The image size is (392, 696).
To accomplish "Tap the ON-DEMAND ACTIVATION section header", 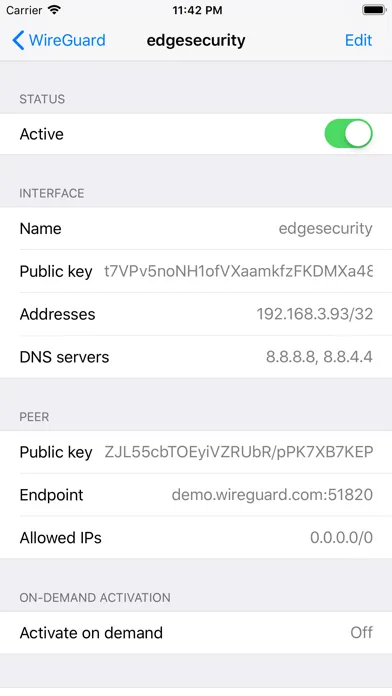I will pos(95,597).
